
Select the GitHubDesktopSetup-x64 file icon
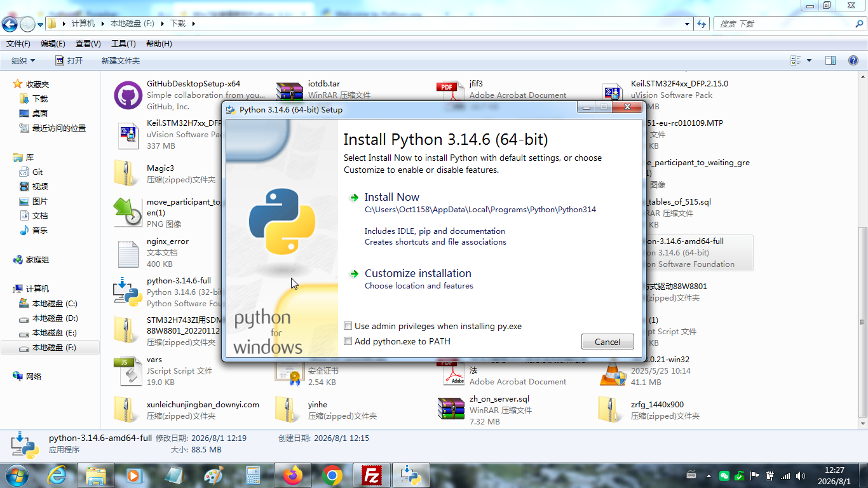128,95
